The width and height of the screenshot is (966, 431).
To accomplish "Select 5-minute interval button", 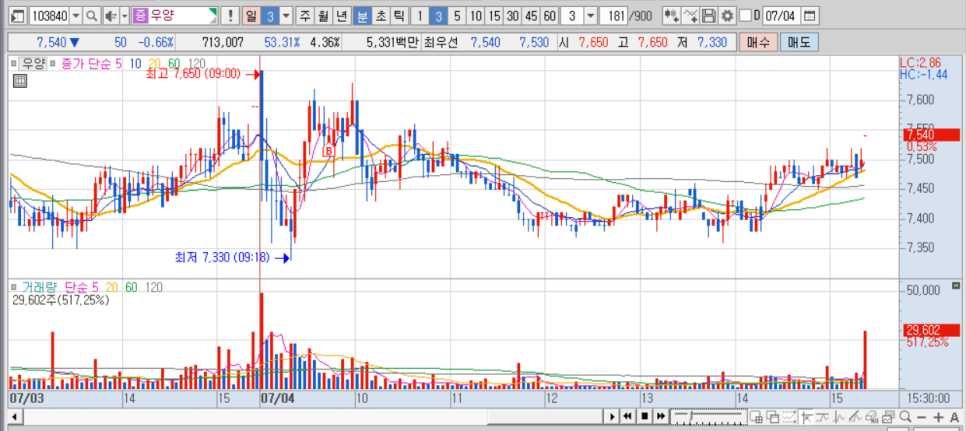I will 457,15.
